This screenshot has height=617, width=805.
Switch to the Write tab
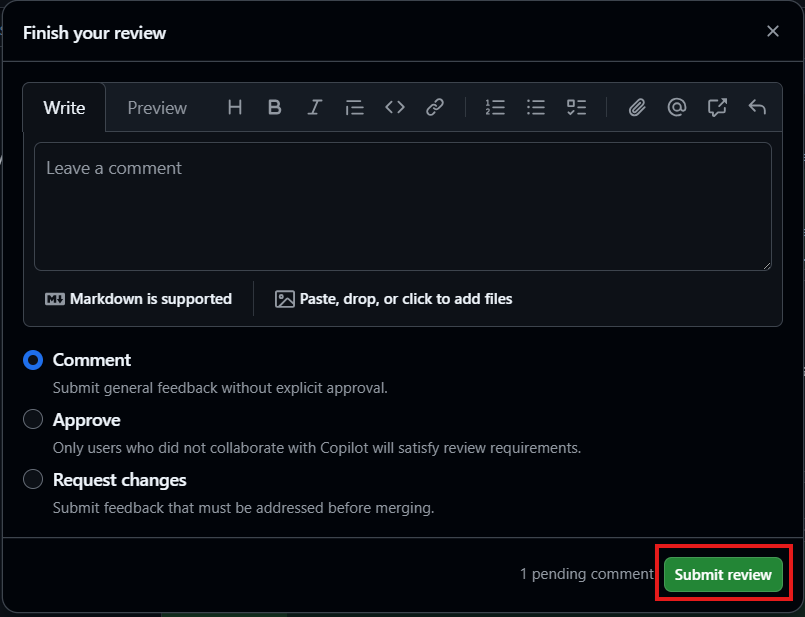coord(64,108)
